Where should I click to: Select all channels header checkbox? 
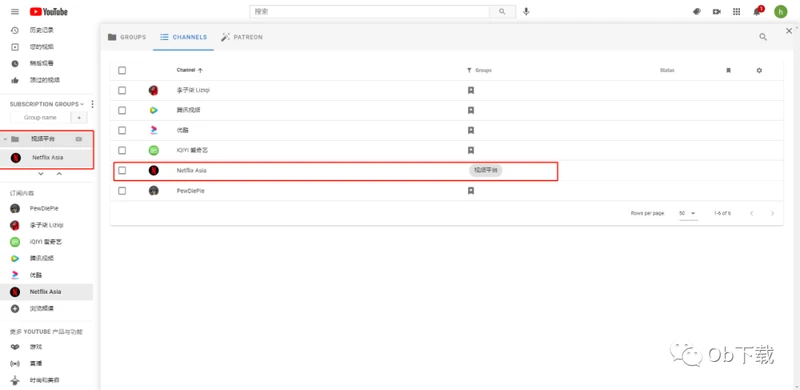click(122, 70)
